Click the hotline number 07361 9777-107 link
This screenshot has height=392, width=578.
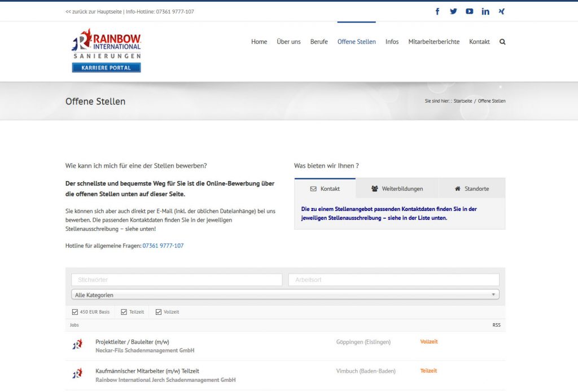tap(163, 246)
